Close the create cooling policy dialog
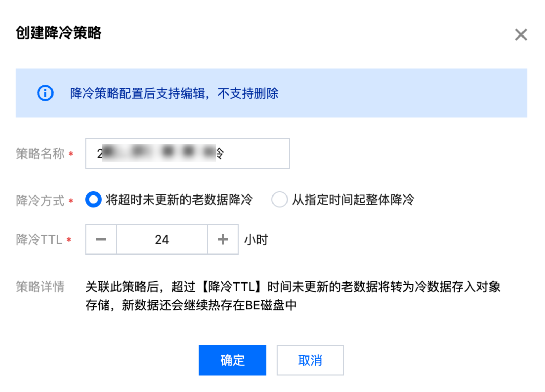 coord(520,35)
